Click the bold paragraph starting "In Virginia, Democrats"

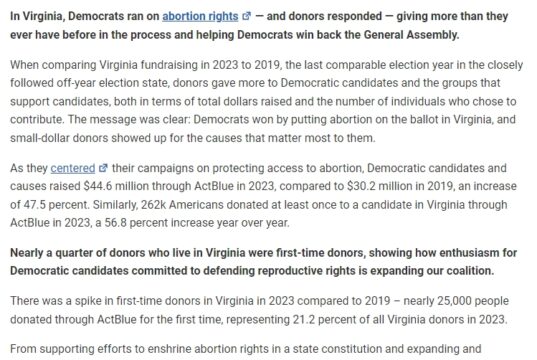259,25
